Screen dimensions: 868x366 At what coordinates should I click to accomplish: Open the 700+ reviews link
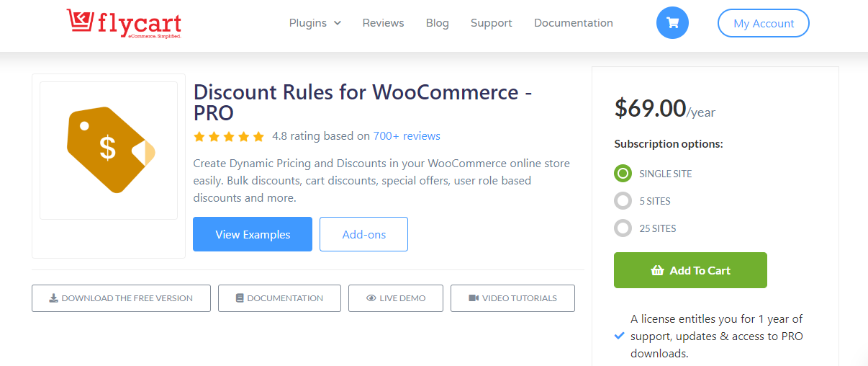pyautogui.click(x=407, y=136)
